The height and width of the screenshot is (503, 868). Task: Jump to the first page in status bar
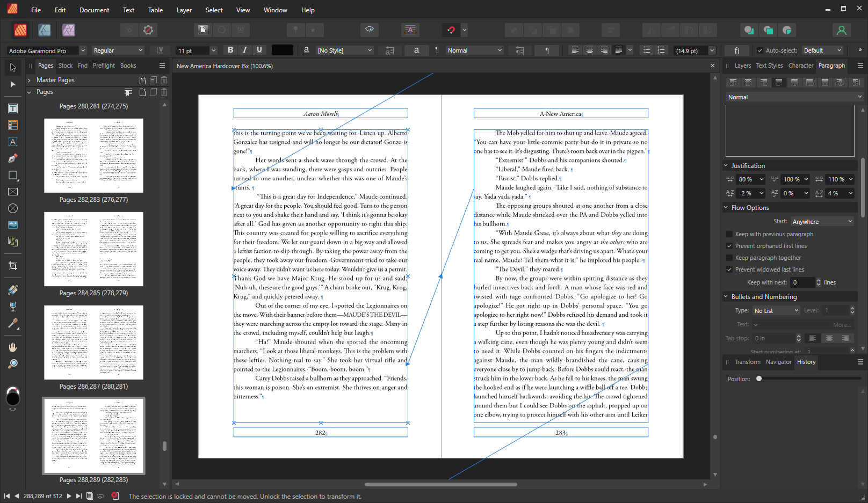pyautogui.click(x=7, y=496)
